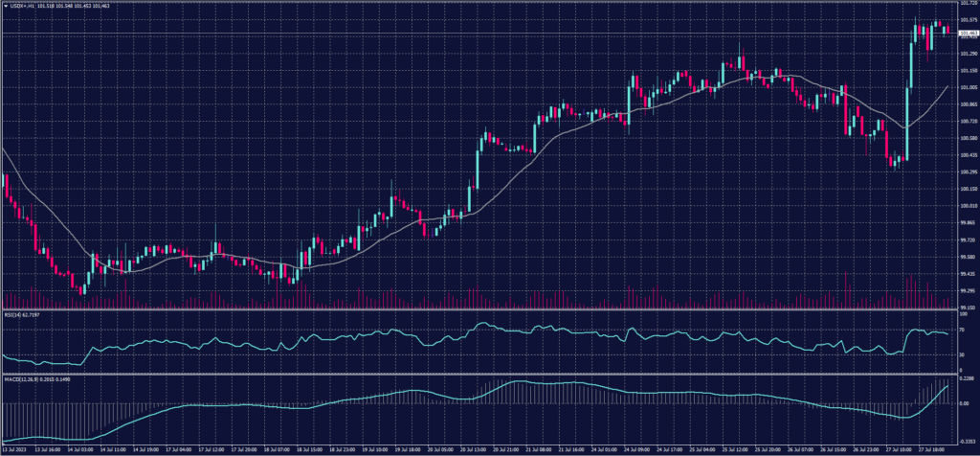Click the 99.150 price scale label

pos(966,308)
